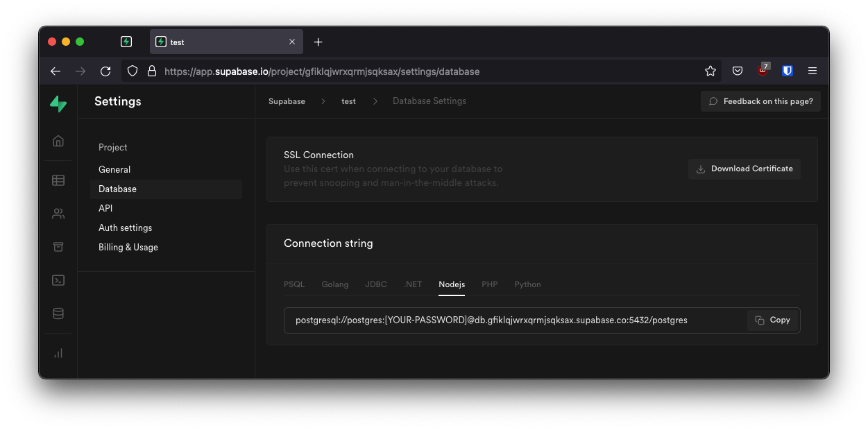Click the 'Settings' panel title

point(118,101)
